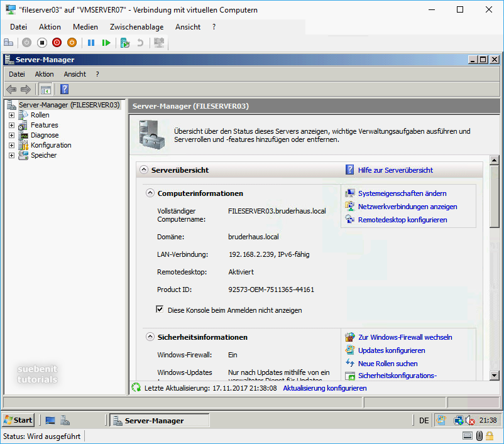Click the enhanced session toolbar icon
This screenshot has width=504, height=444.
tap(159, 43)
